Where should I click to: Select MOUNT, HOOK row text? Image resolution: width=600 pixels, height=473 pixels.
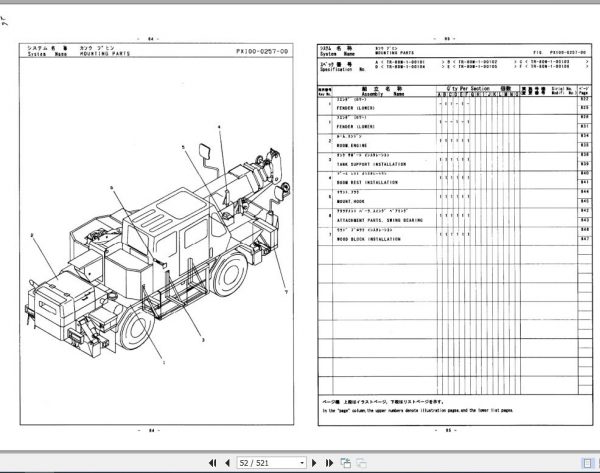pos(350,202)
